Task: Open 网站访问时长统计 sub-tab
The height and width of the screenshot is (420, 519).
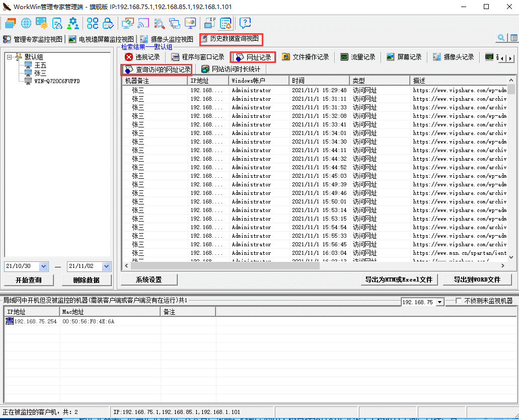Action: click(x=231, y=69)
